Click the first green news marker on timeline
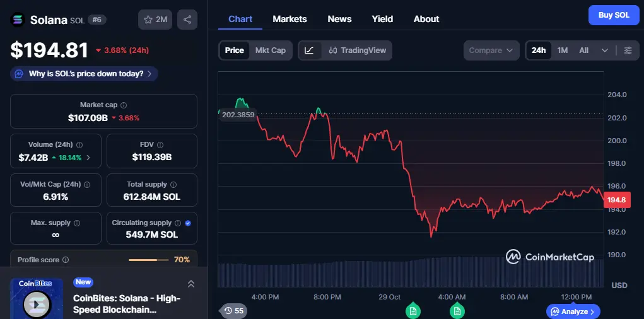The height and width of the screenshot is (319, 644). coord(413,310)
